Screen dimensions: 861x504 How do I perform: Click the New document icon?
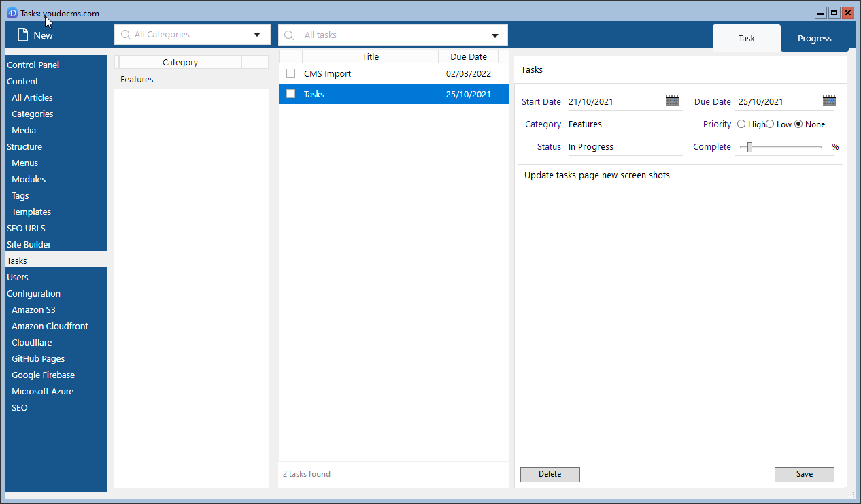(22, 35)
